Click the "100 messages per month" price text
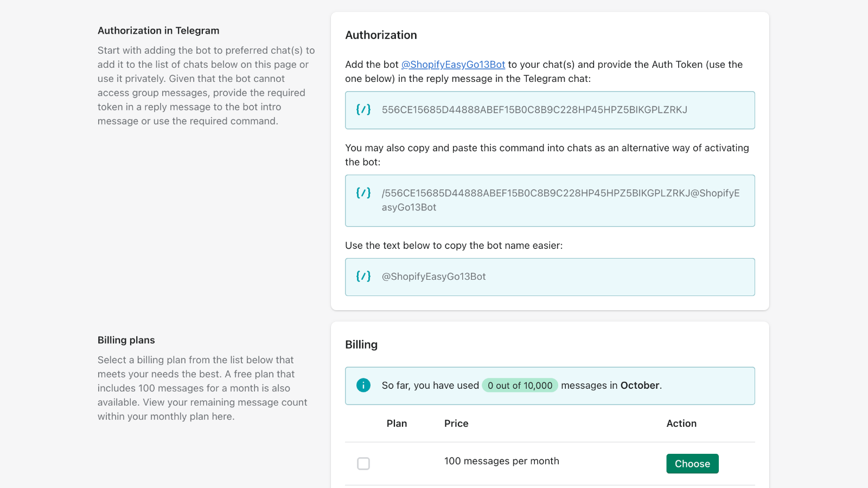 [x=501, y=461]
